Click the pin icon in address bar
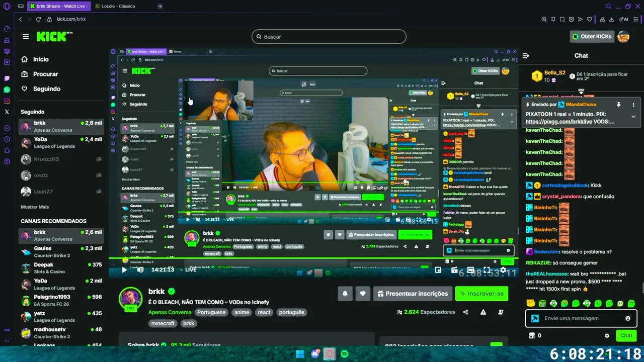The image size is (644, 362). tap(553, 19)
